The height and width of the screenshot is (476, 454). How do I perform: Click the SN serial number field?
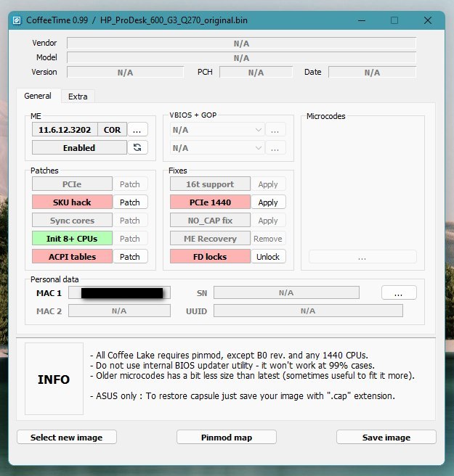click(x=286, y=292)
